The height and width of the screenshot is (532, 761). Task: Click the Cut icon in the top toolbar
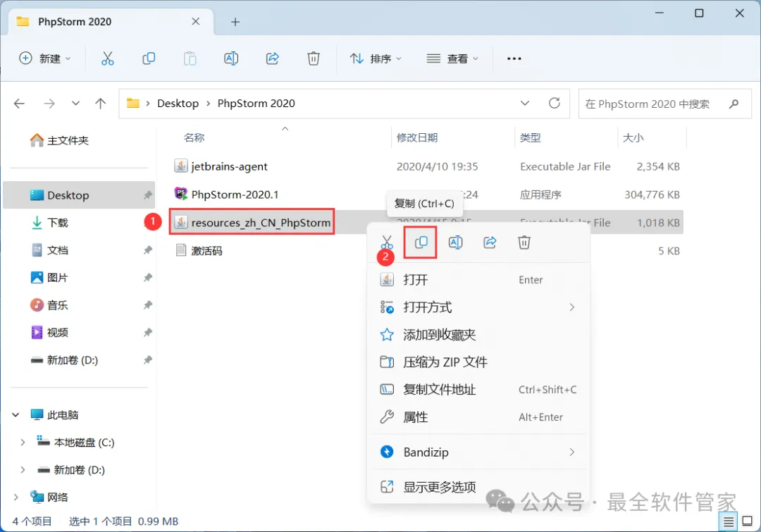coord(107,58)
